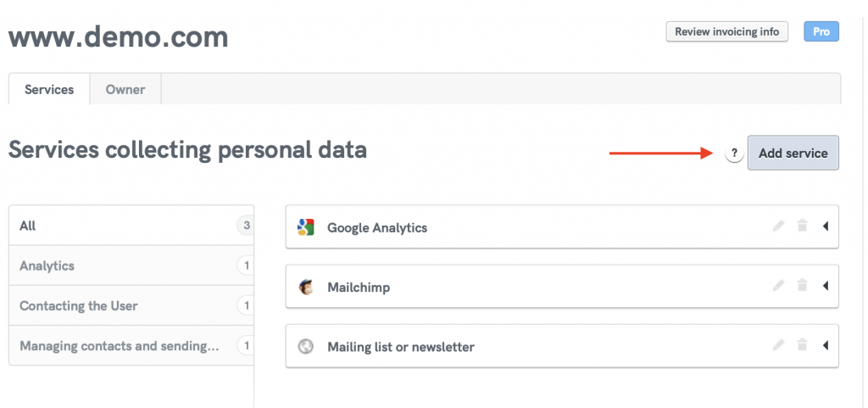Filter services by Analytics category
This screenshot has width=868, height=408.
[x=47, y=265]
